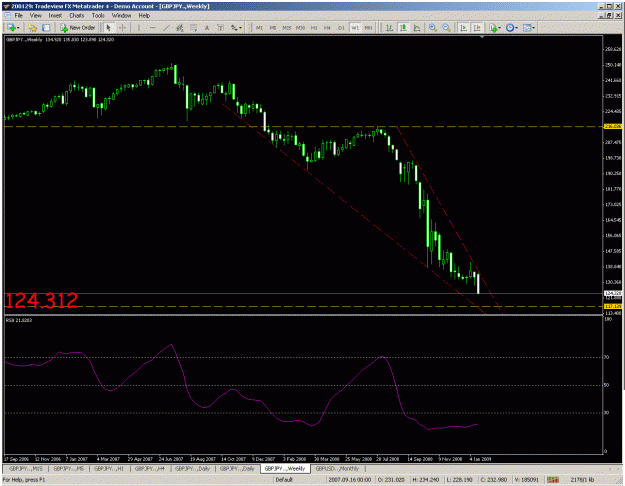The height and width of the screenshot is (486, 625).
Task: Open the new chart icon
Action: coord(11,28)
